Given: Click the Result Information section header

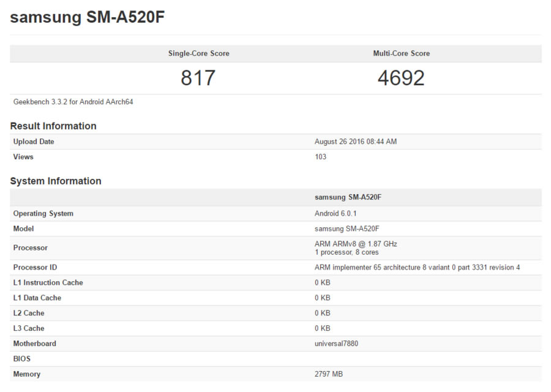Looking at the screenshot, I should (52, 126).
